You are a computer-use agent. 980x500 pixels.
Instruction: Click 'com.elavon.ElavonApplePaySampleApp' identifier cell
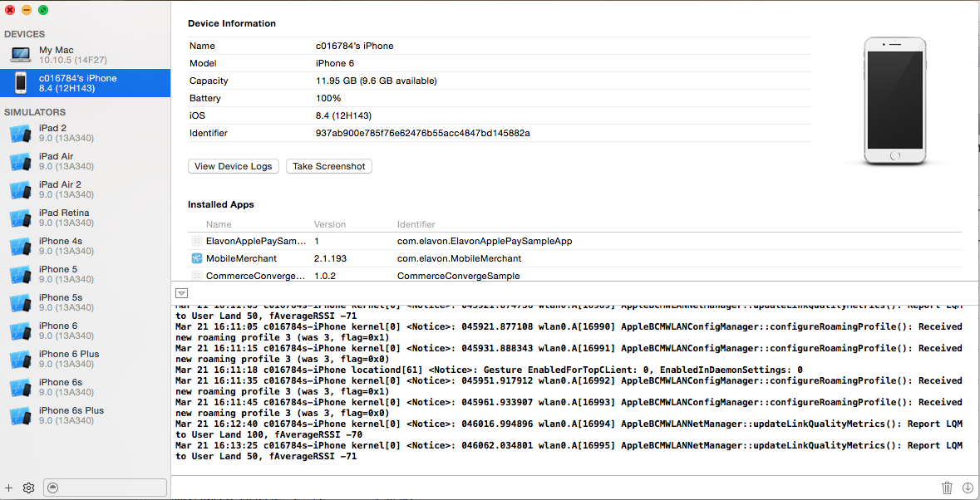pyautogui.click(x=485, y=241)
